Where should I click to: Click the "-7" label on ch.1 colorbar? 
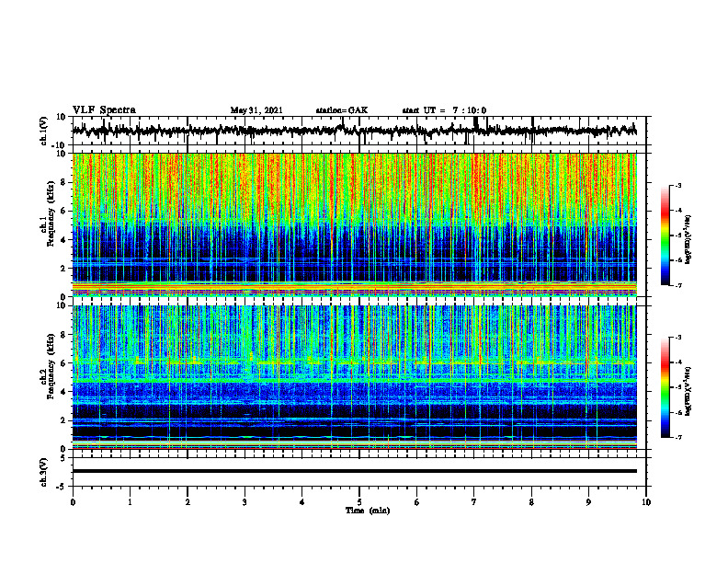tap(678, 285)
